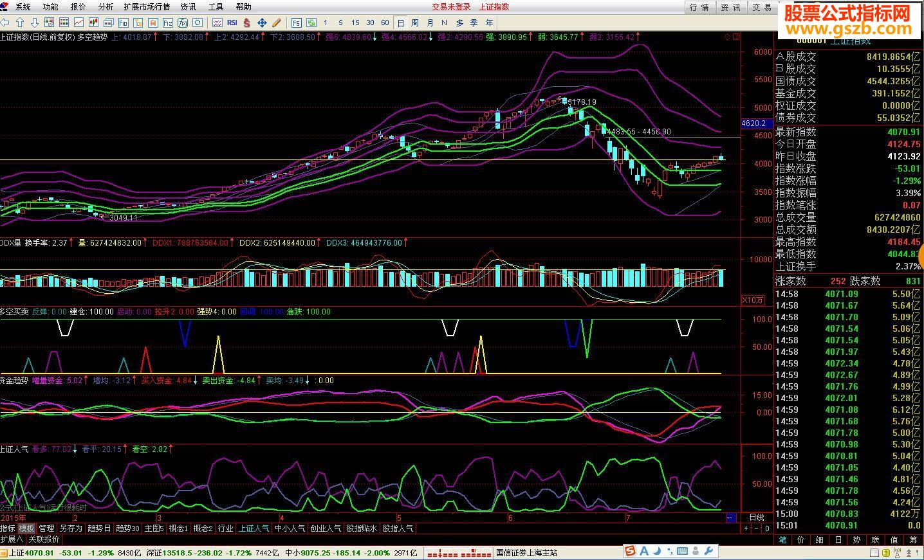
Task: Click the X10万 volume scale label
Action: (x=753, y=300)
